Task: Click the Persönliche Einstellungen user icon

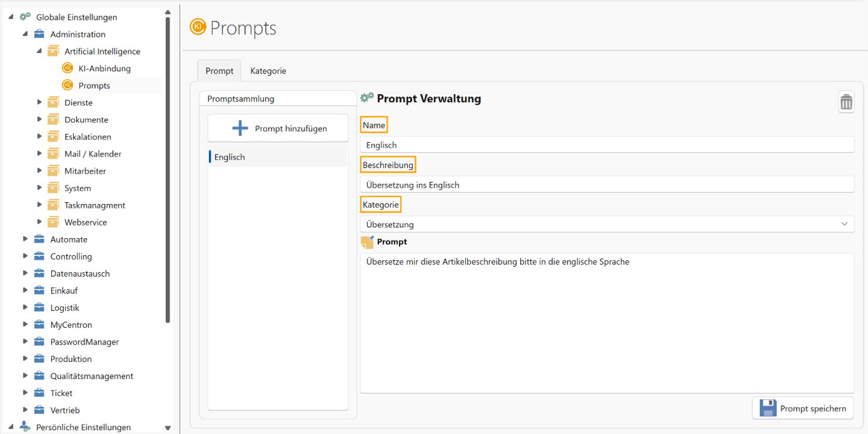Action: coord(25,427)
